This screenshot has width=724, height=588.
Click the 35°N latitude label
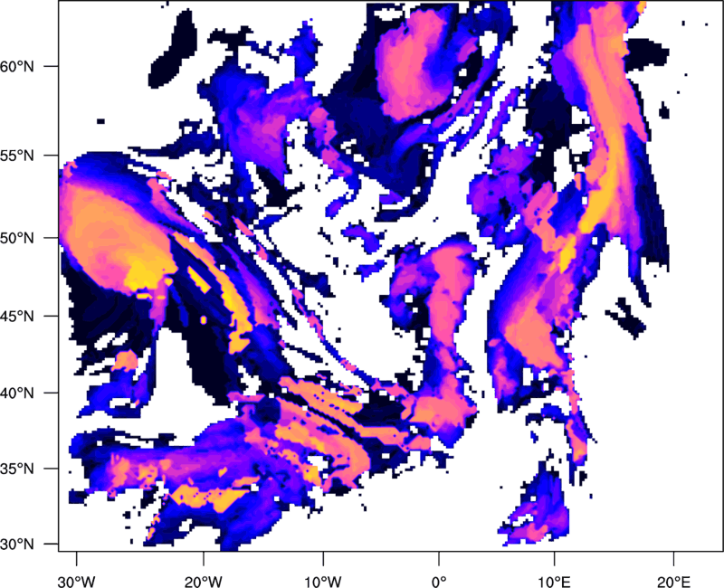click(17, 469)
